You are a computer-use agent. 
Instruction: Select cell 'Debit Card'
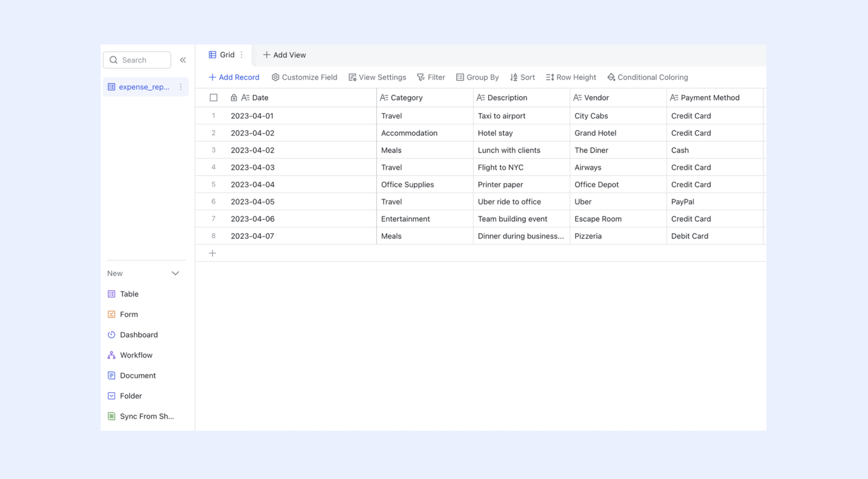715,236
